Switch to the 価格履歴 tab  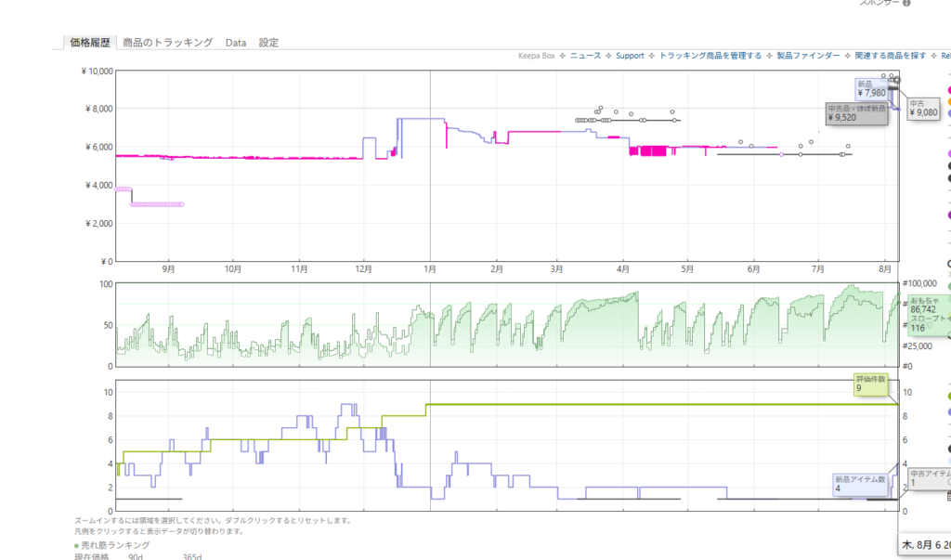coord(90,43)
